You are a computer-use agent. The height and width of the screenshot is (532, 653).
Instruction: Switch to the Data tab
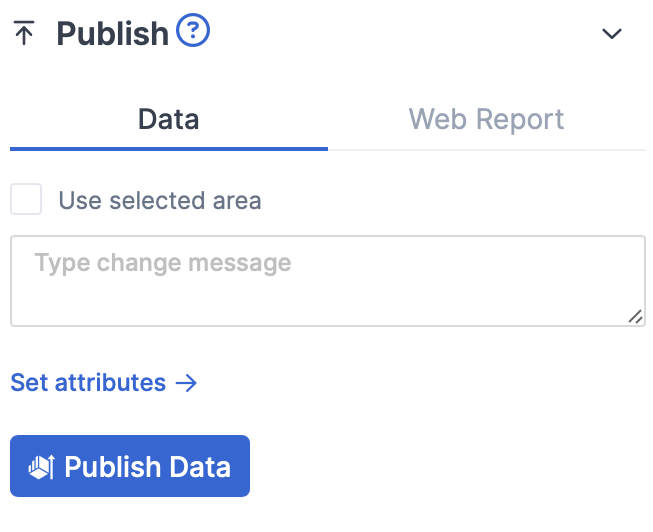coord(168,120)
